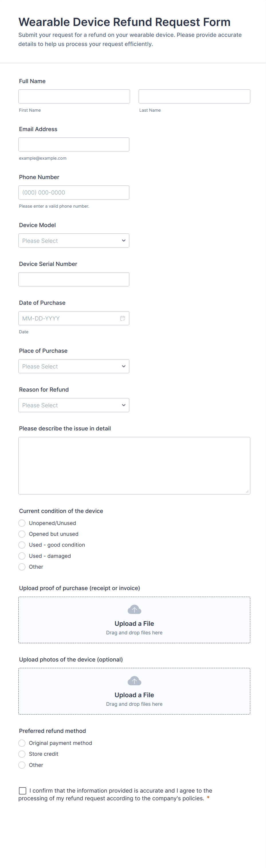The height and width of the screenshot is (868, 266).
Task: Select the Unopened/Unused condition option
Action: (22, 523)
